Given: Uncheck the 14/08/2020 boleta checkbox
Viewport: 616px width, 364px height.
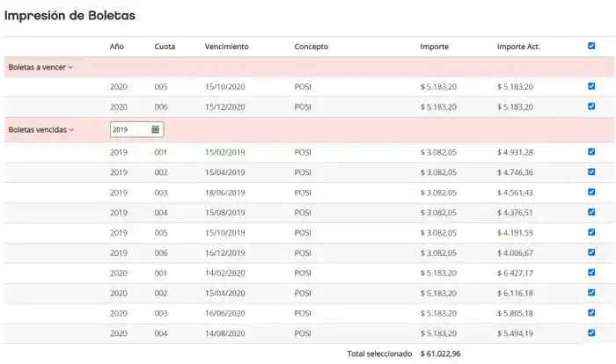Looking at the screenshot, I should point(591,332).
